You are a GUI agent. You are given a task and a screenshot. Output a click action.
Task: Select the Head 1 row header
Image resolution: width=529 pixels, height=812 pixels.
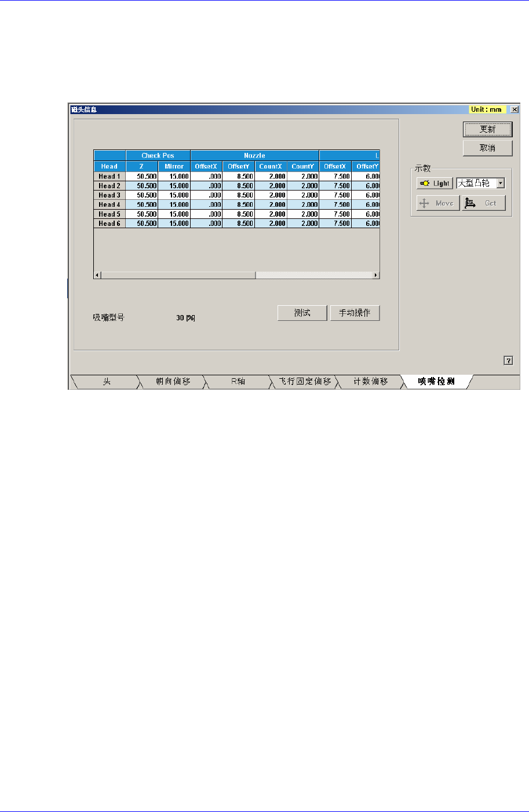(110, 176)
